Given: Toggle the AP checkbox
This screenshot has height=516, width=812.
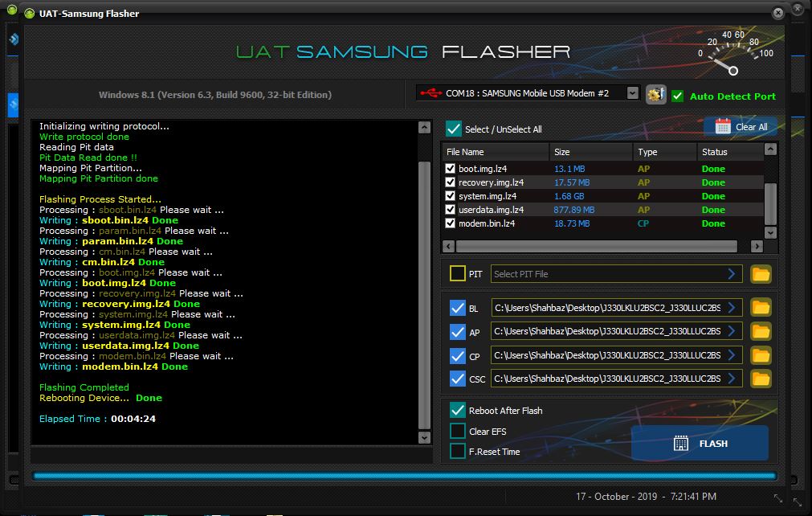Looking at the screenshot, I should pyautogui.click(x=458, y=332).
